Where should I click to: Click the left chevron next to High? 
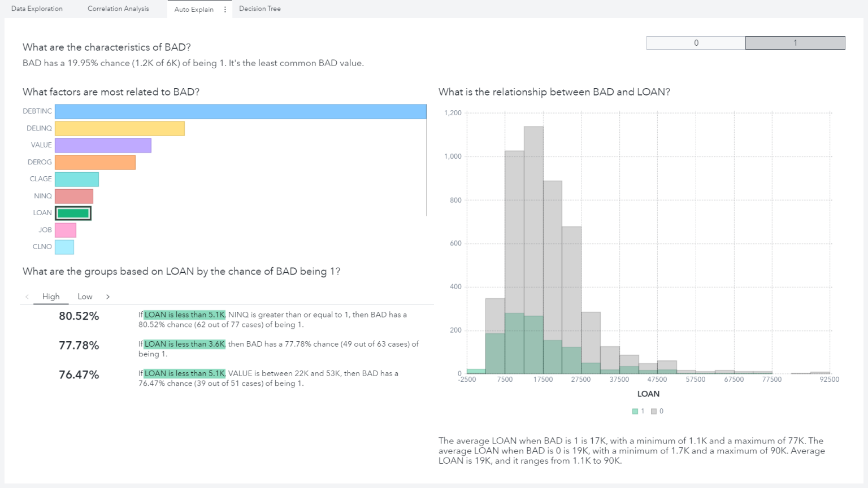point(27,297)
